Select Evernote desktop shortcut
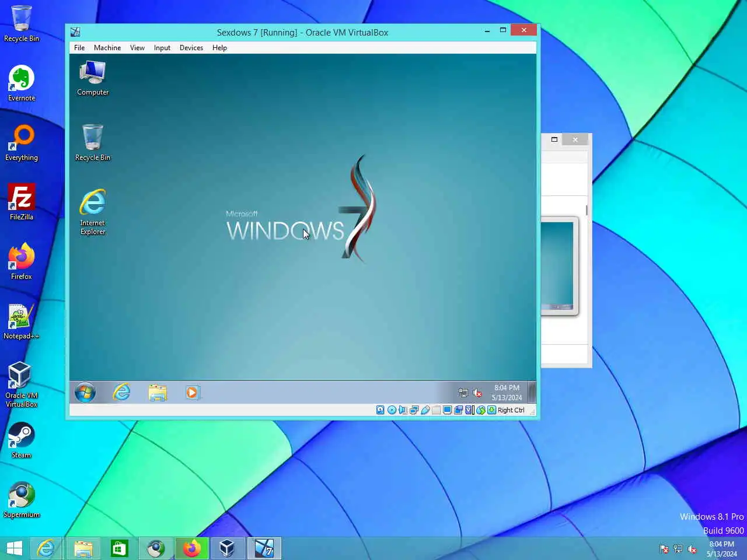 tap(22, 83)
